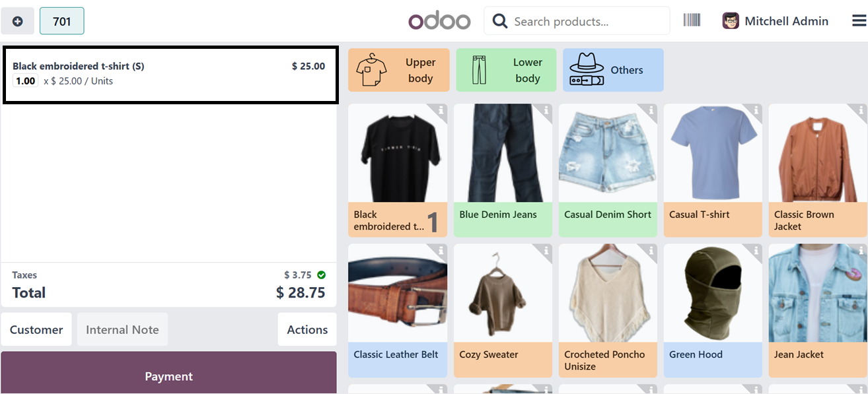This screenshot has height=394, width=868.
Task: Open the barcode scanner icon
Action: tap(692, 20)
